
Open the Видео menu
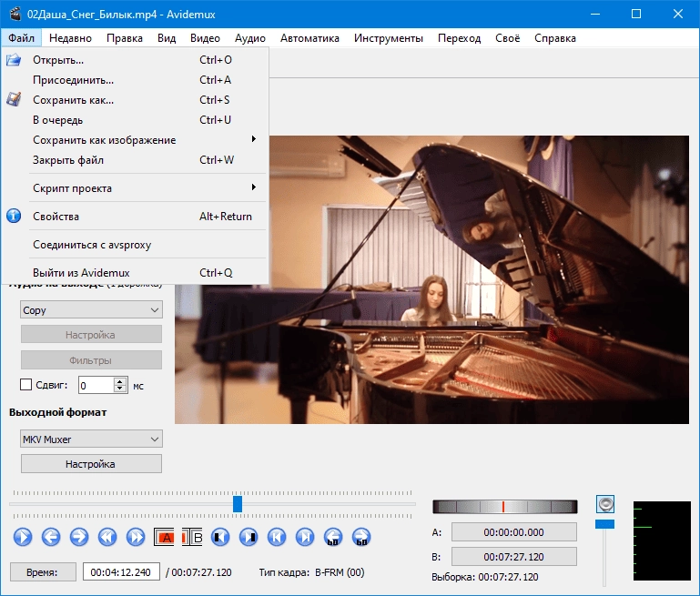(x=205, y=38)
